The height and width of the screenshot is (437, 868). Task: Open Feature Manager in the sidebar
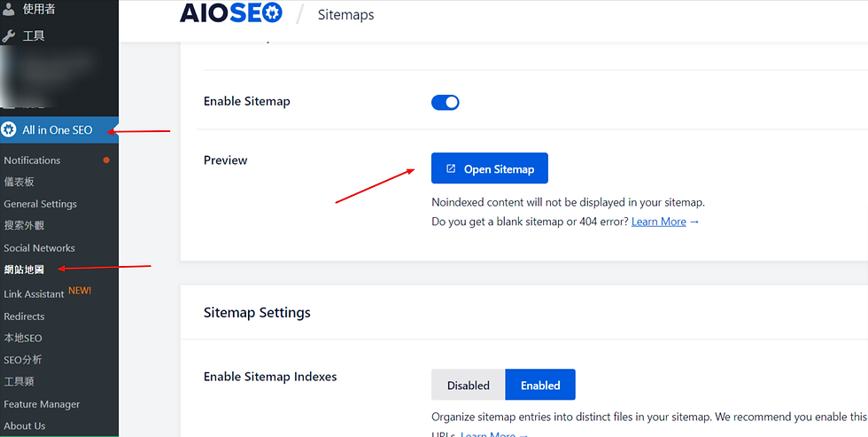coord(42,404)
